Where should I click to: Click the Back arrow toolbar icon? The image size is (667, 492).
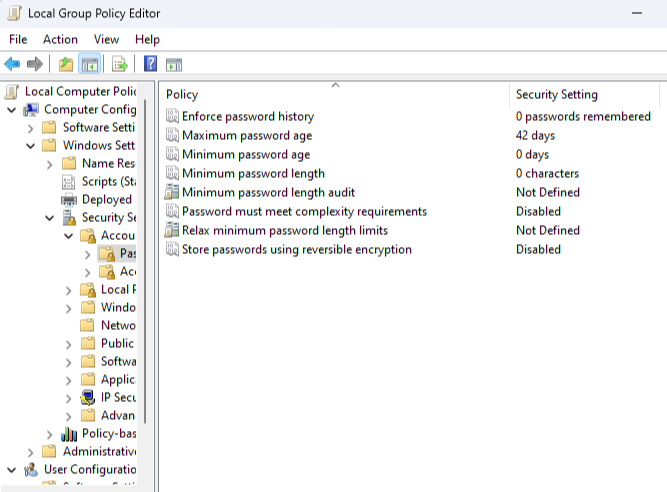tap(12, 64)
